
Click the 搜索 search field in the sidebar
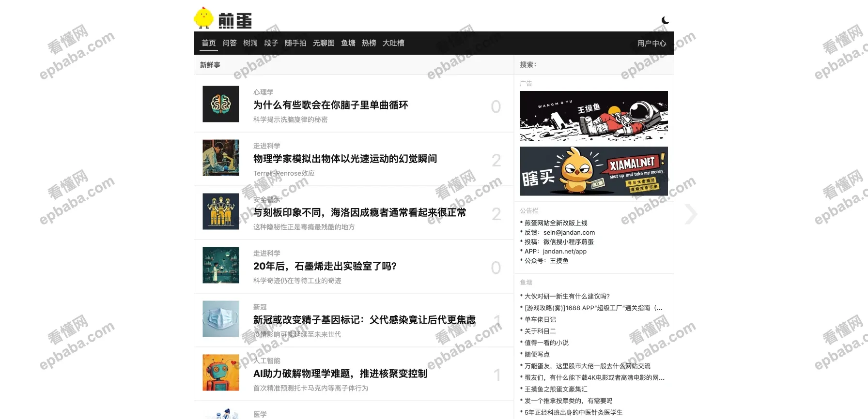click(x=594, y=64)
